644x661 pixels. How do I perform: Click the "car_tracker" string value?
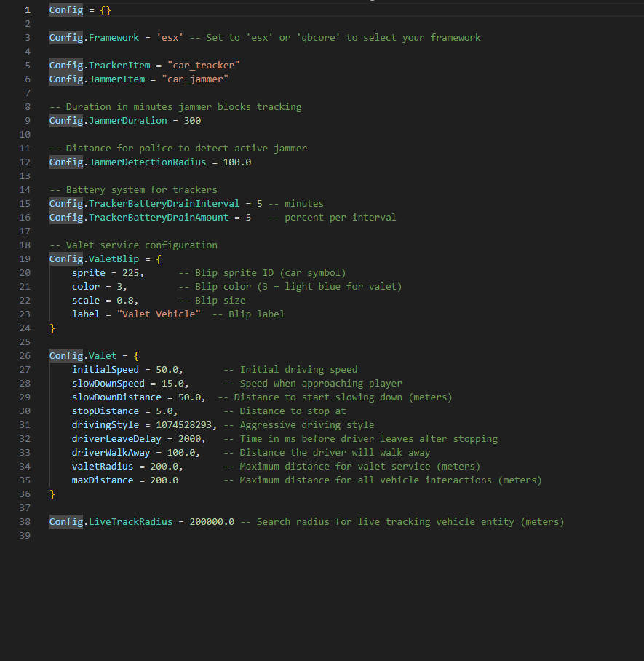204,66
